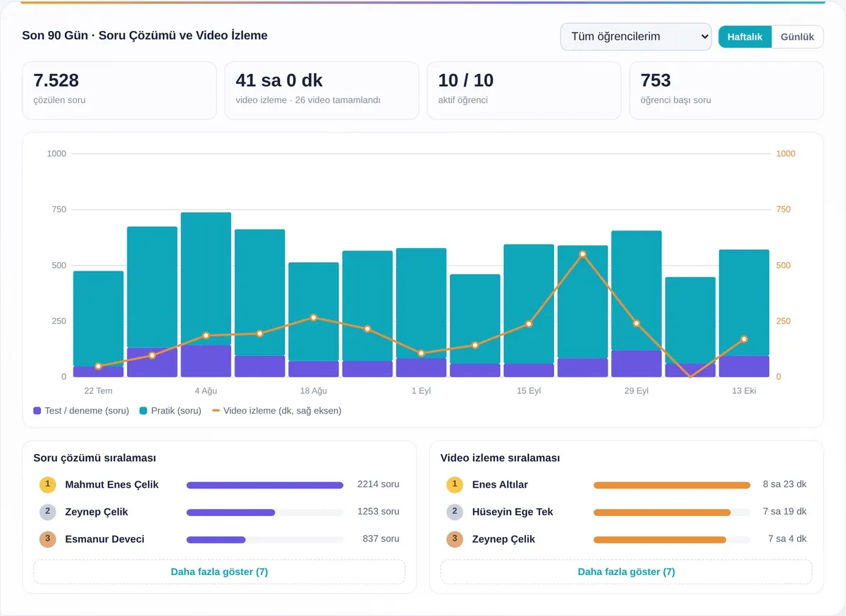
Task: Open the Tüm öğrencilerim student dropdown
Action: pyautogui.click(x=636, y=37)
